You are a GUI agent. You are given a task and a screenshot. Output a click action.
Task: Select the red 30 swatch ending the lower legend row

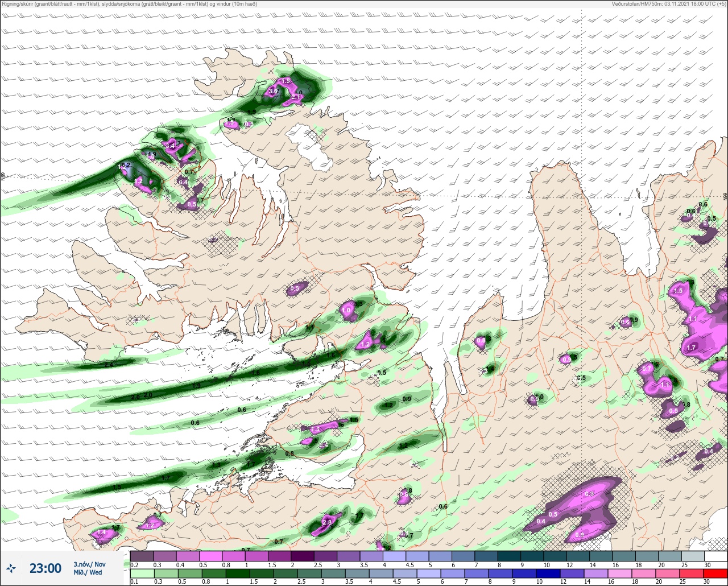(x=715, y=573)
